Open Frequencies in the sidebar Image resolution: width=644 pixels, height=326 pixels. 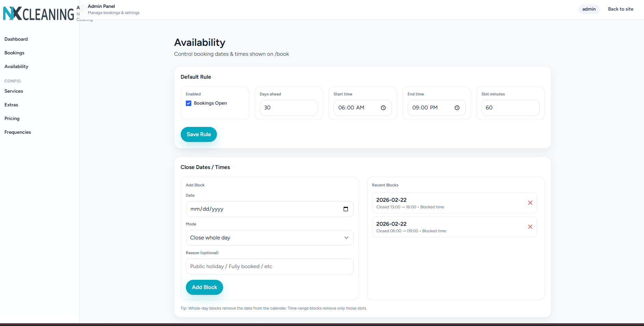click(x=18, y=132)
